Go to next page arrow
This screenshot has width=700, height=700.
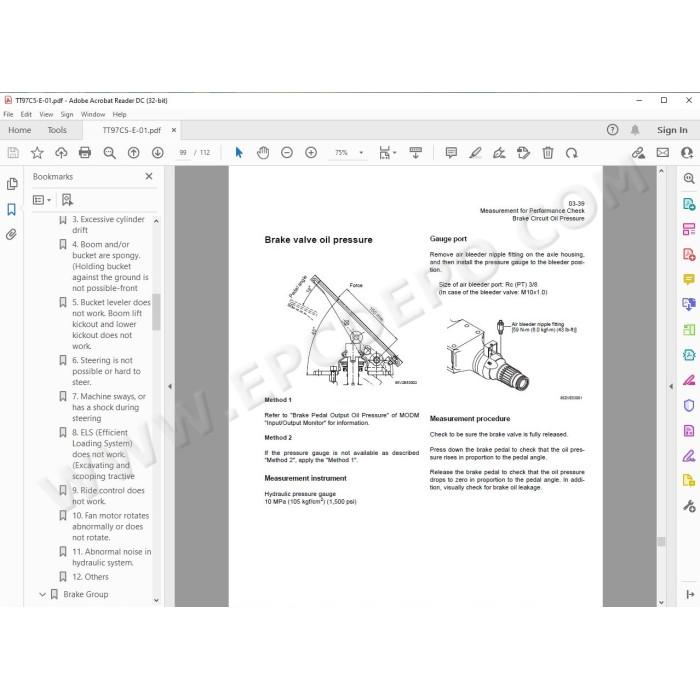point(158,153)
